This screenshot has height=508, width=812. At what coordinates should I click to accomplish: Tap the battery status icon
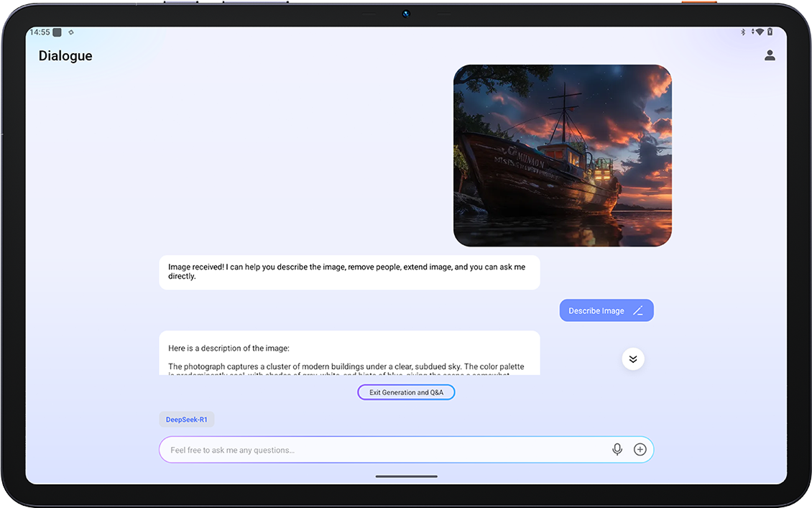coord(770,32)
